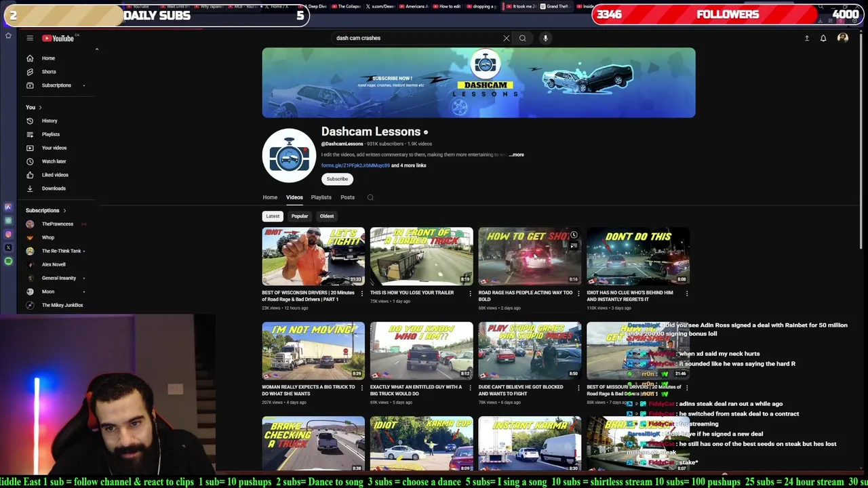The width and height of the screenshot is (868, 488).
Task: Open 'IDIOT HAS NO CLUE' video title
Action: coord(630,296)
